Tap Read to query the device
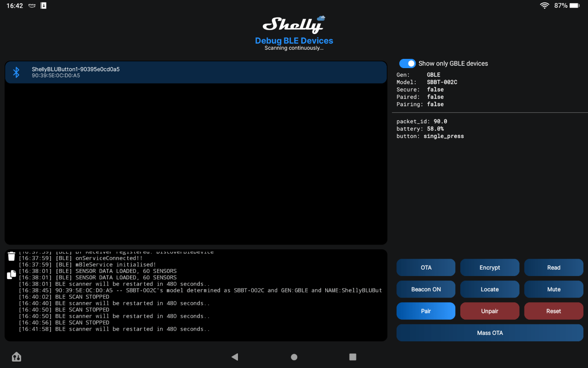The width and height of the screenshot is (588, 368). point(554,267)
